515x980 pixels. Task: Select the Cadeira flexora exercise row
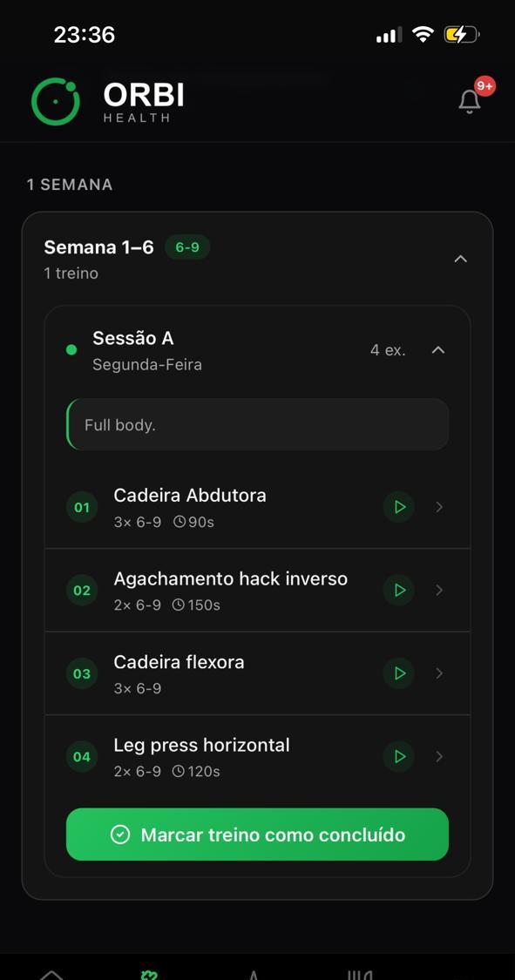click(258, 673)
